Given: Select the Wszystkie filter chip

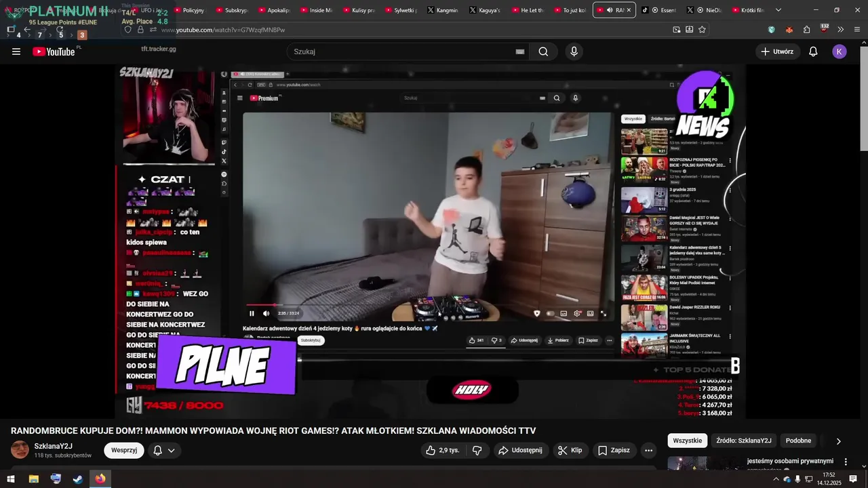Looking at the screenshot, I should 688,441.
